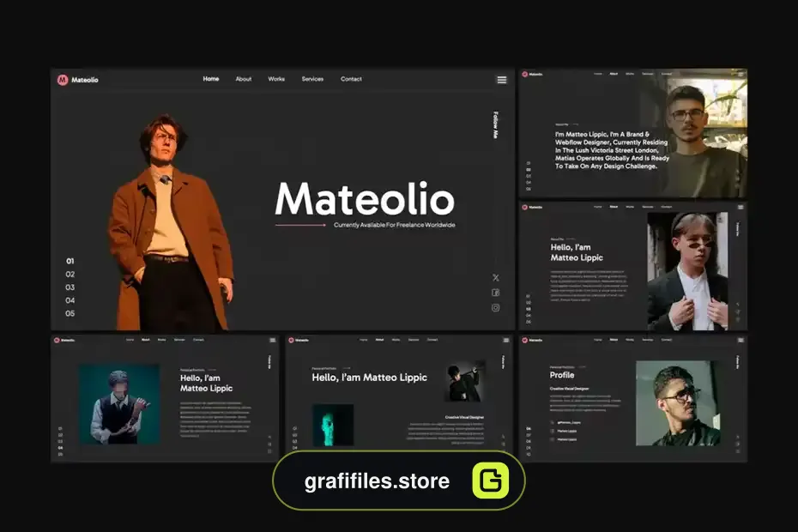This screenshot has width=798, height=532.
Task: Click 'Hello, I'am Matteo Lippic' heading in bottom-middle panel
Action: point(370,378)
